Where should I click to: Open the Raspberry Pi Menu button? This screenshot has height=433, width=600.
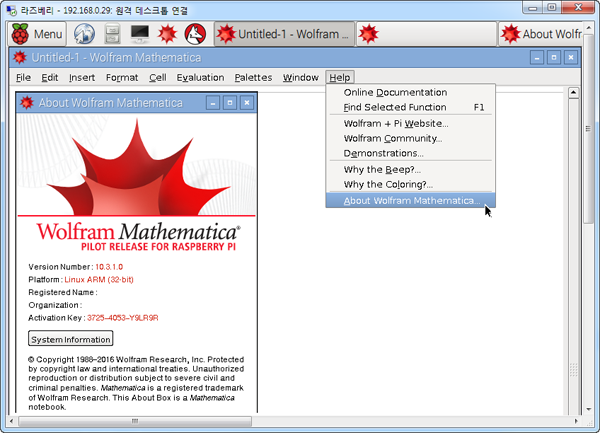pos(37,34)
